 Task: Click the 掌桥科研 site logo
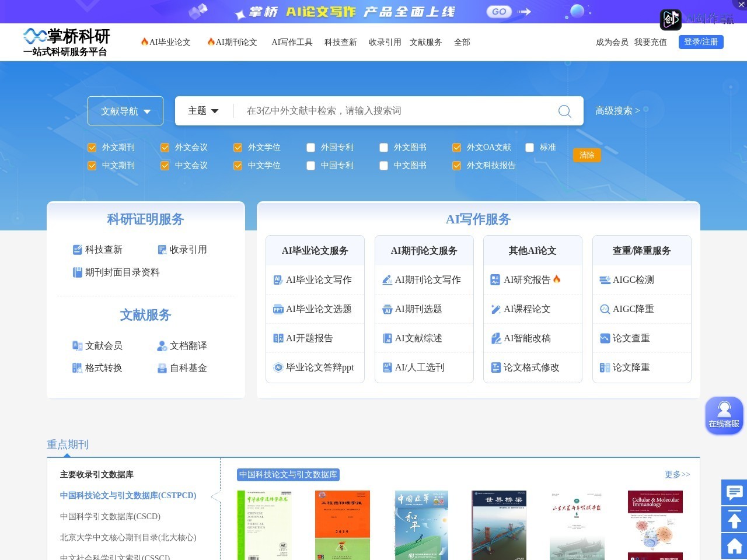tap(67, 42)
